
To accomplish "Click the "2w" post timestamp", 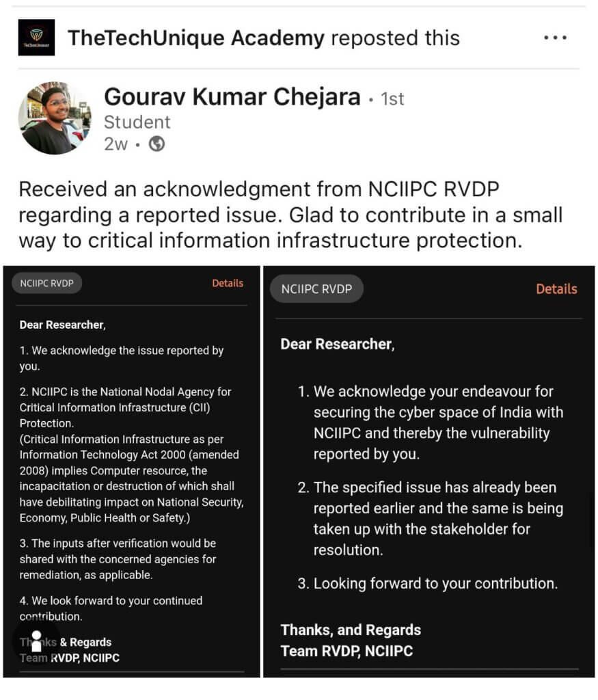I will [115, 144].
